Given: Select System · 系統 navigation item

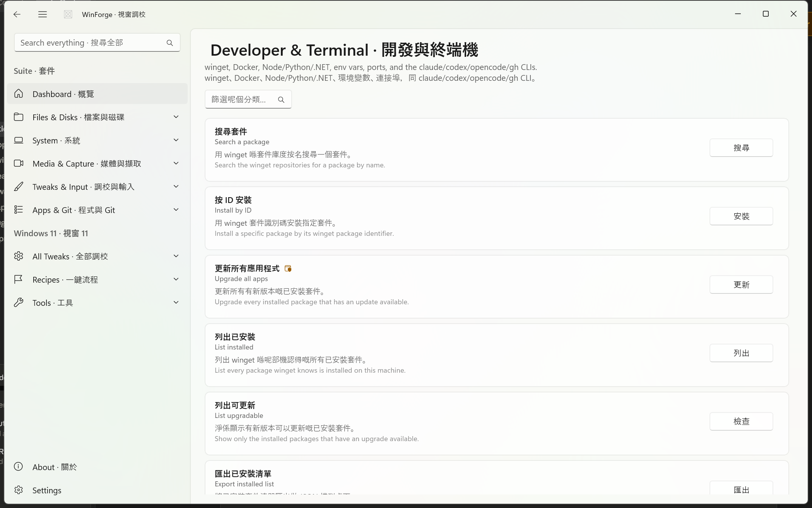Looking at the screenshot, I should [x=97, y=140].
